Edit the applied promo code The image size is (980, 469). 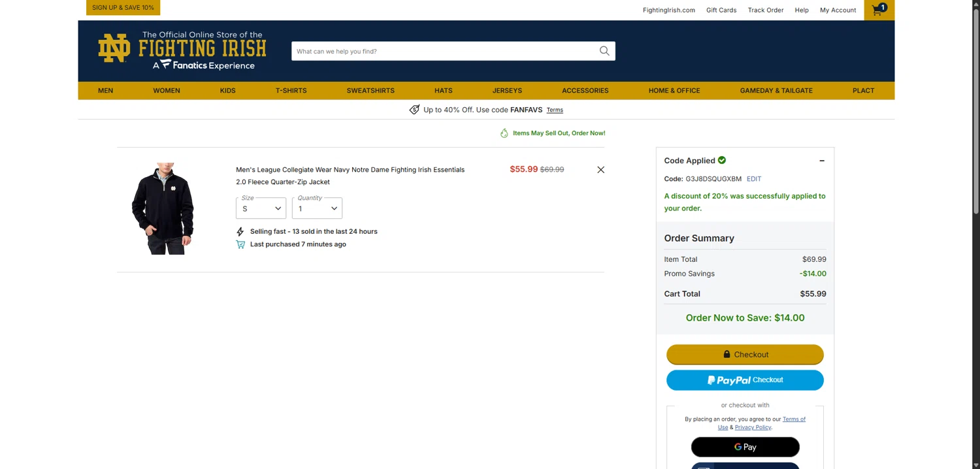coord(754,179)
